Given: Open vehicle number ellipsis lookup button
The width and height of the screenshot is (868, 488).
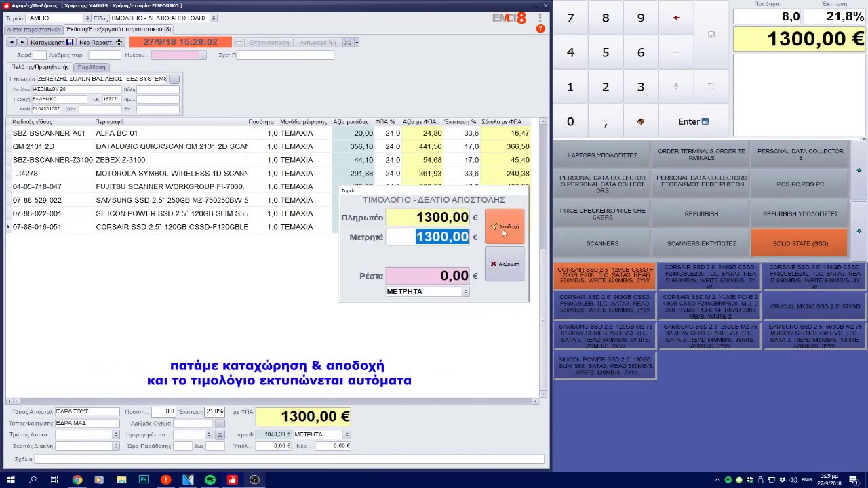Looking at the screenshot, I should (219, 423).
